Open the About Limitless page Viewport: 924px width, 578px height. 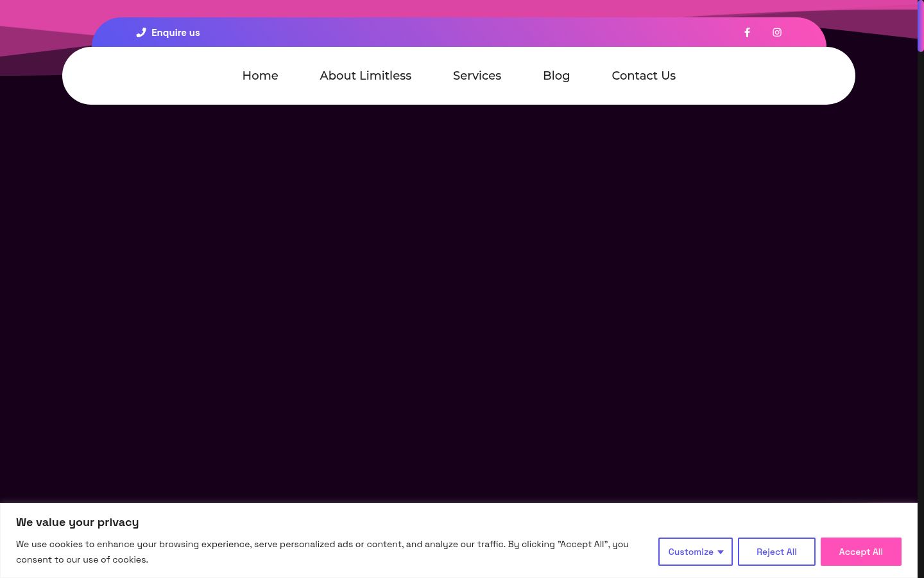[366, 76]
